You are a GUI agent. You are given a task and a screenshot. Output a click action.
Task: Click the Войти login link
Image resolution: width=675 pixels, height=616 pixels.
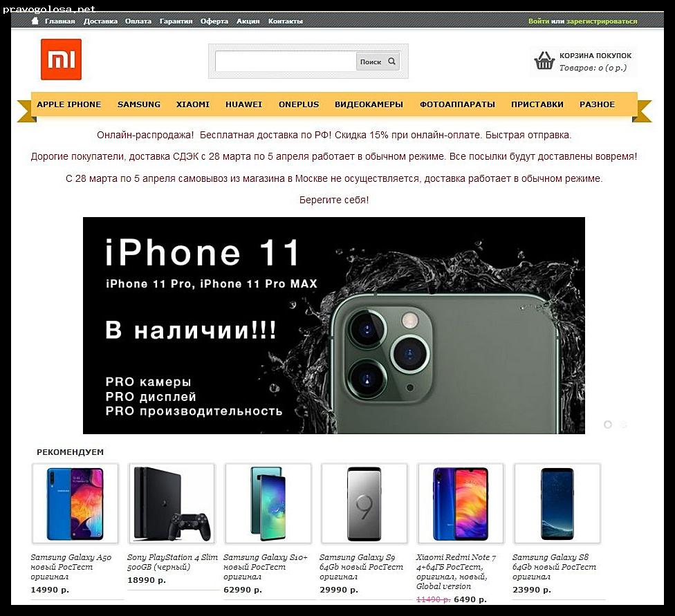click(x=539, y=21)
